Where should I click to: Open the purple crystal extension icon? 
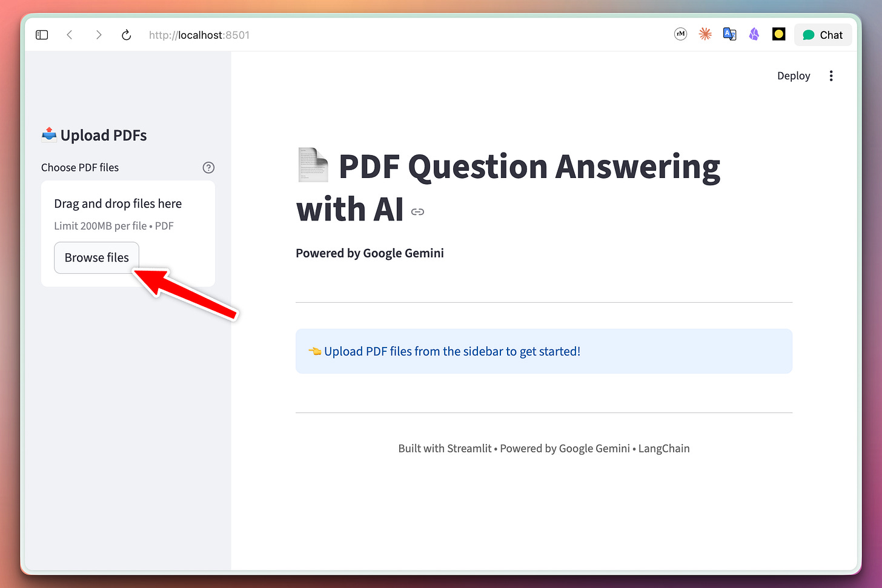point(754,35)
